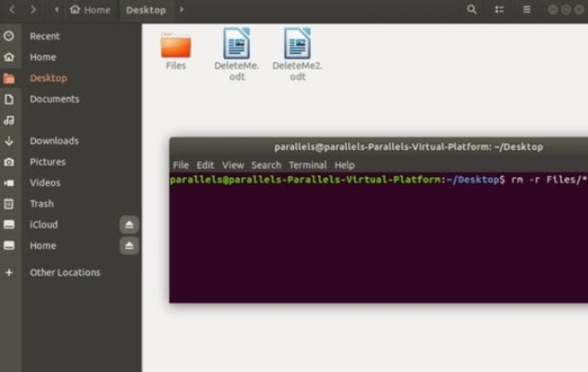588x372 pixels.
Task: Click the house icon beside Home
Action: tap(9, 57)
